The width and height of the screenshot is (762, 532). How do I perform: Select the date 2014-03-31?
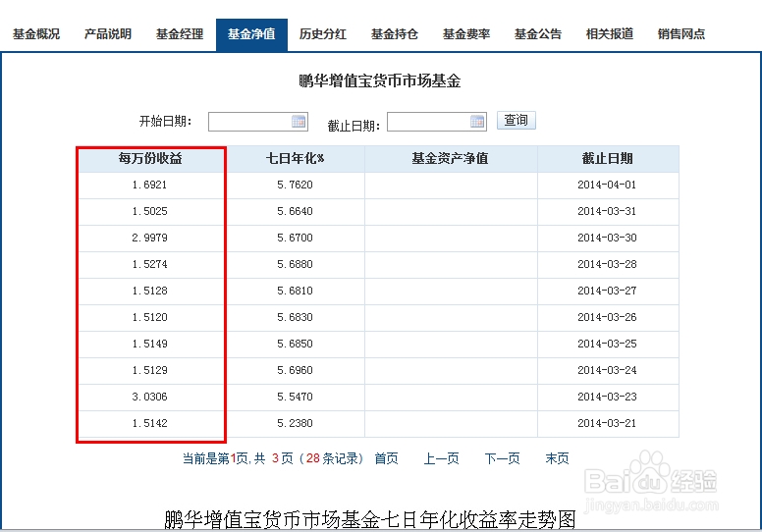[607, 211]
